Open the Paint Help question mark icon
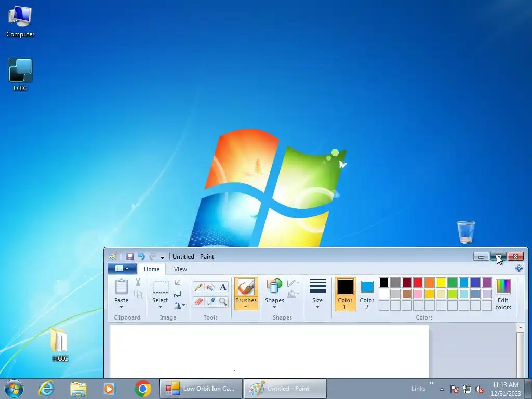This screenshot has height=399, width=532. click(x=519, y=269)
